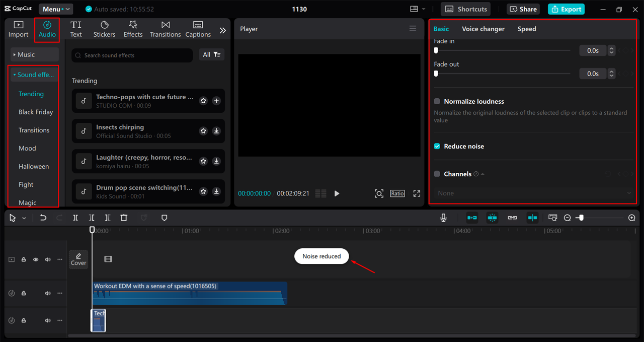Toggle clip linkage chain icon

point(512,218)
